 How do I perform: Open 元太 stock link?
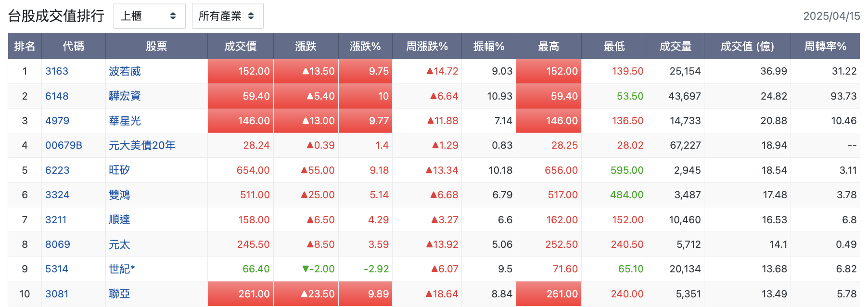119,244
